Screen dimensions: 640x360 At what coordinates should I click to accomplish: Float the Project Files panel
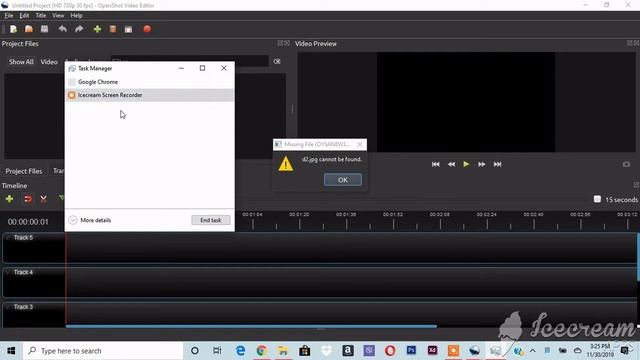pos(280,43)
